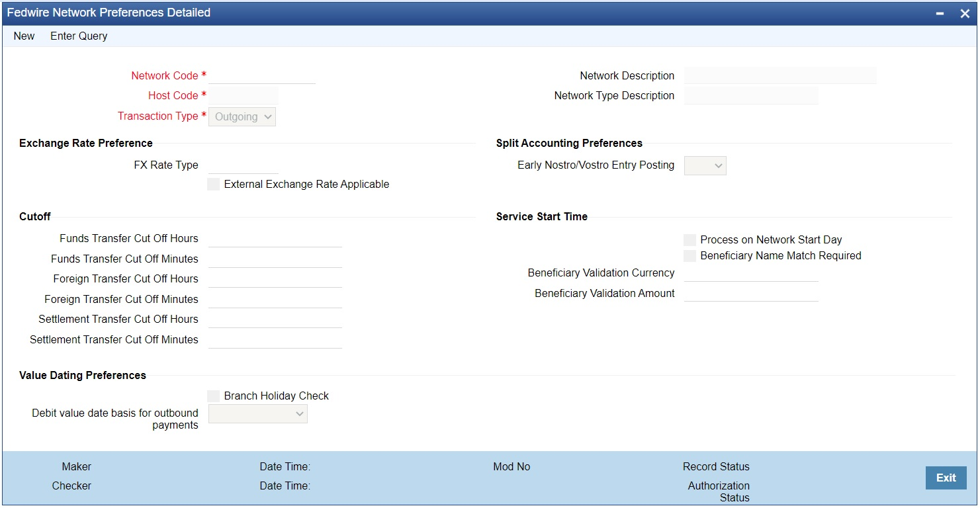Expand Early Nostro/Vostro Entry Posting dropdown
980x508 pixels.
[x=705, y=165]
